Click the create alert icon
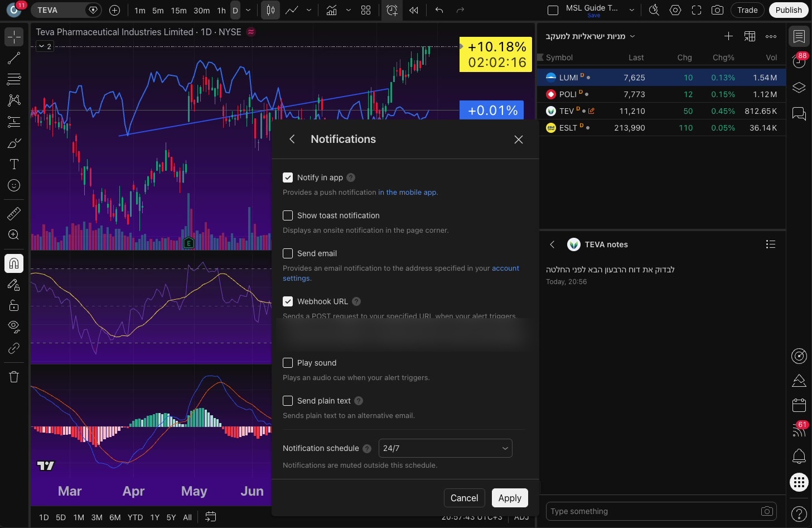Screen dimensions: 812x528 tap(392, 10)
